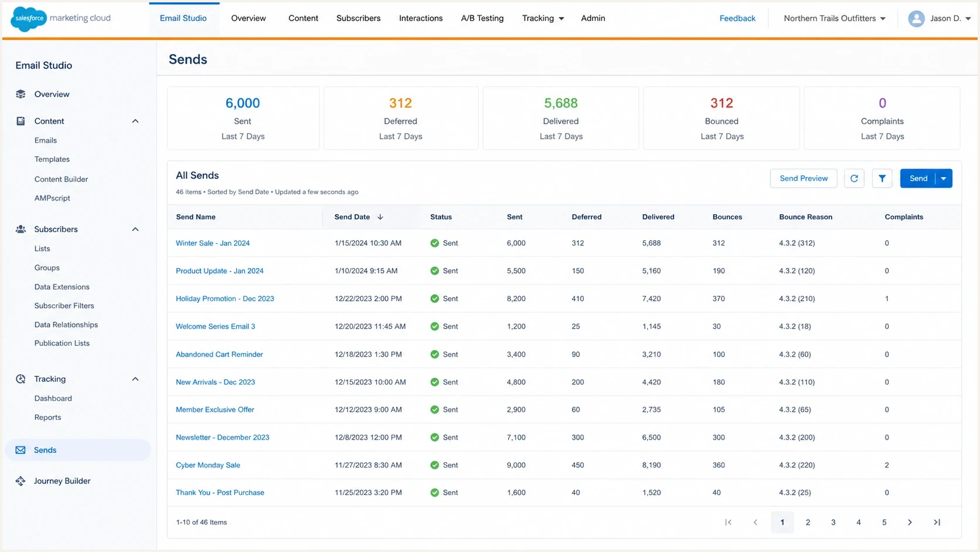This screenshot has width=980, height=552.
Task: Open the A/B Testing tab
Action: [482, 18]
